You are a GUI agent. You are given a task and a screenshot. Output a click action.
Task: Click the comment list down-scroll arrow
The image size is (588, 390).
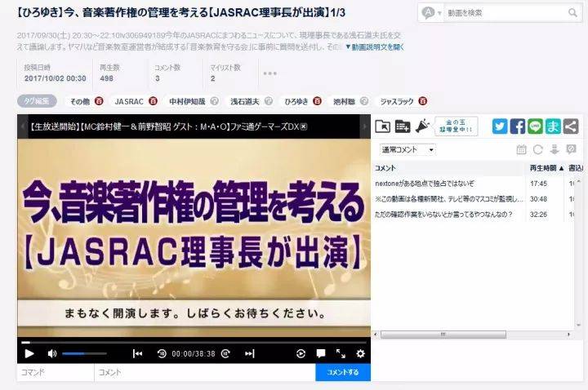tap(579, 325)
